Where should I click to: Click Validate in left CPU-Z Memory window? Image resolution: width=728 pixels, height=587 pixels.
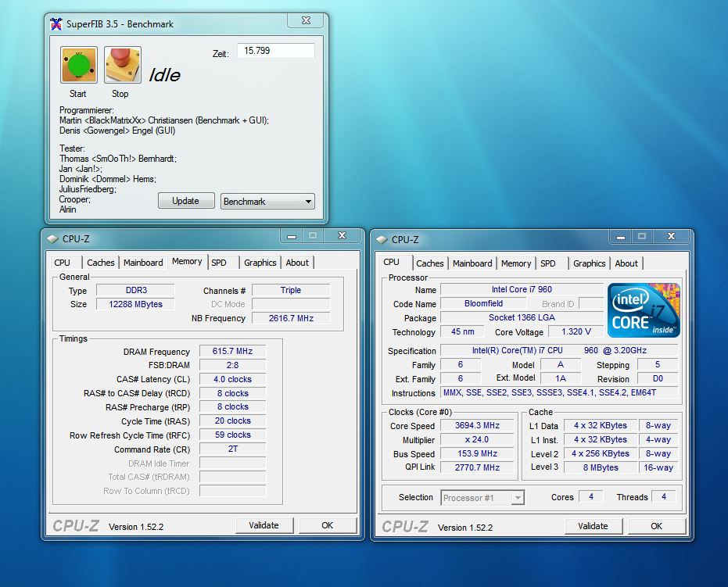(x=264, y=525)
